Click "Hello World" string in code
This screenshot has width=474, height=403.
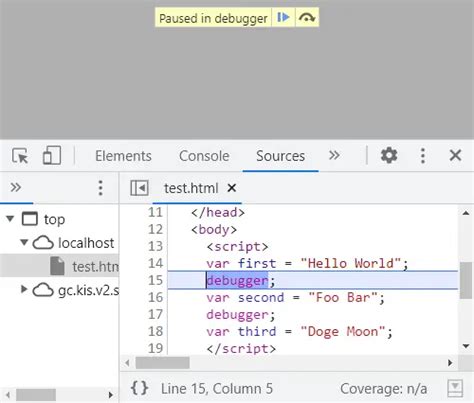click(x=350, y=264)
